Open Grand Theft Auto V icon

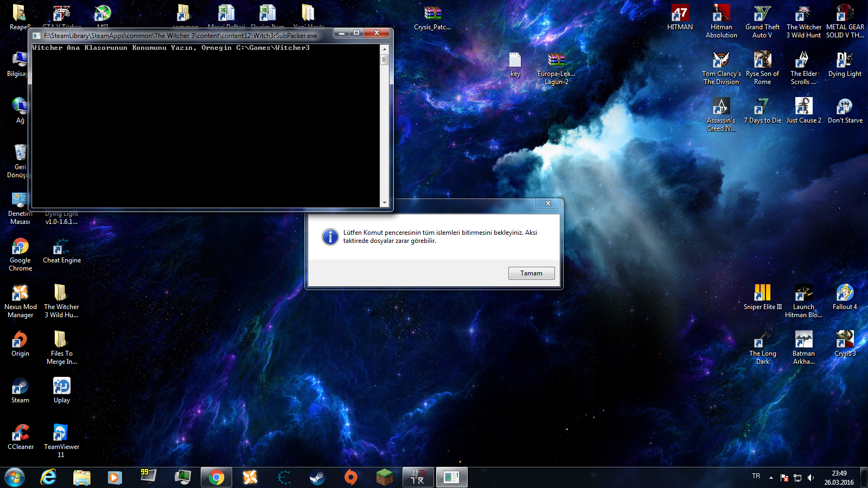tap(762, 21)
